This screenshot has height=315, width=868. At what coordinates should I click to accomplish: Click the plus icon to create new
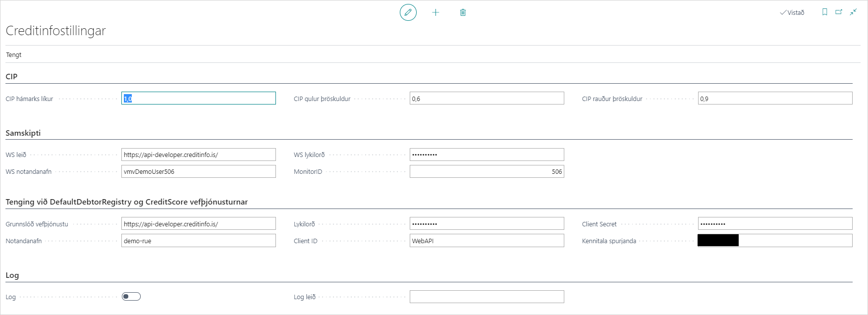tap(435, 12)
